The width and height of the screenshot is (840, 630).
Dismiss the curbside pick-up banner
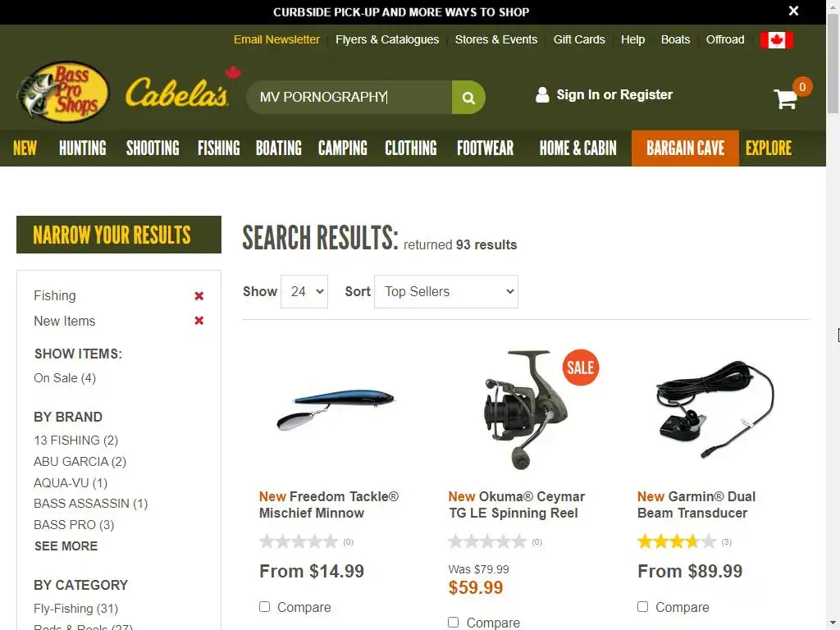coord(793,11)
